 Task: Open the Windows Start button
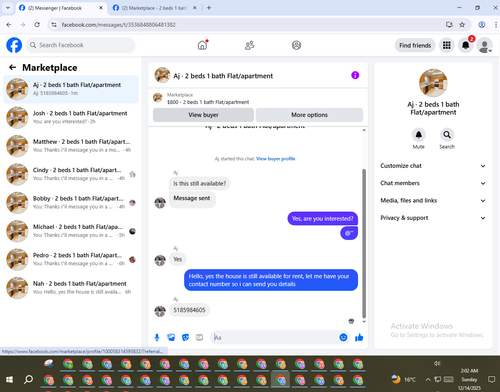point(9,379)
